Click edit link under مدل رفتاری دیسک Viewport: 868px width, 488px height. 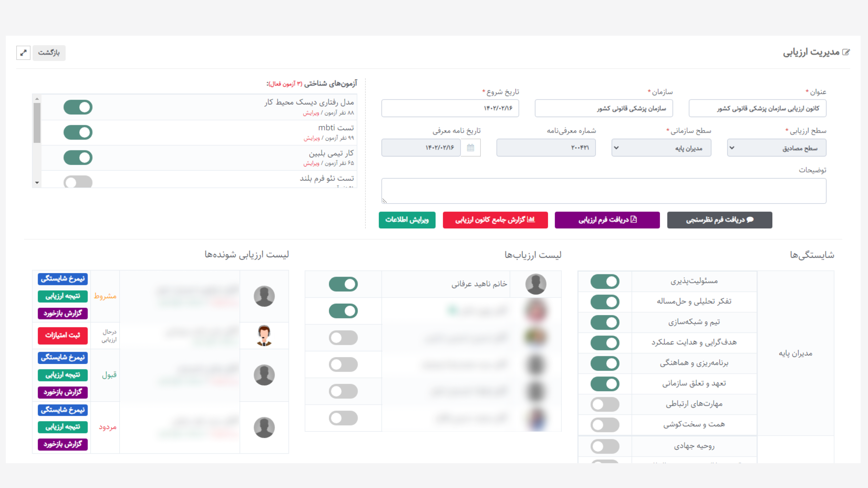311,113
